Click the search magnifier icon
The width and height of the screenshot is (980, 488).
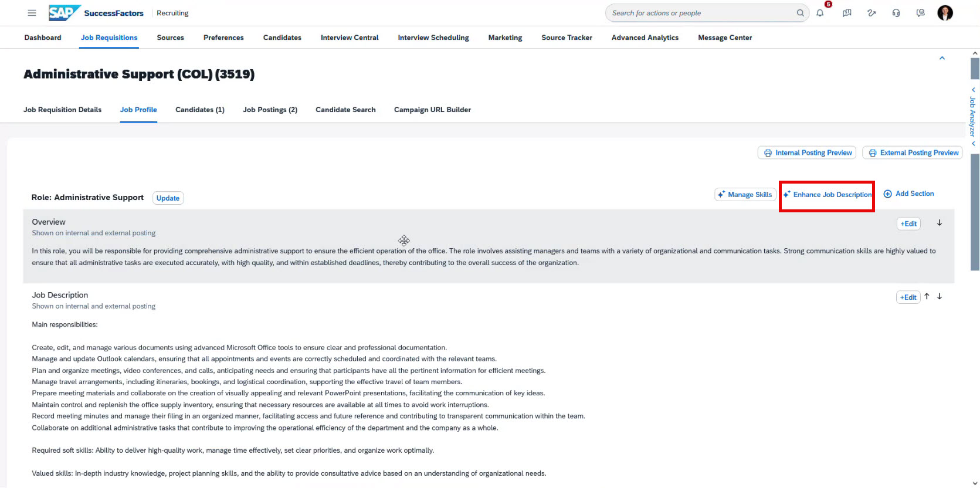coord(801,13)
